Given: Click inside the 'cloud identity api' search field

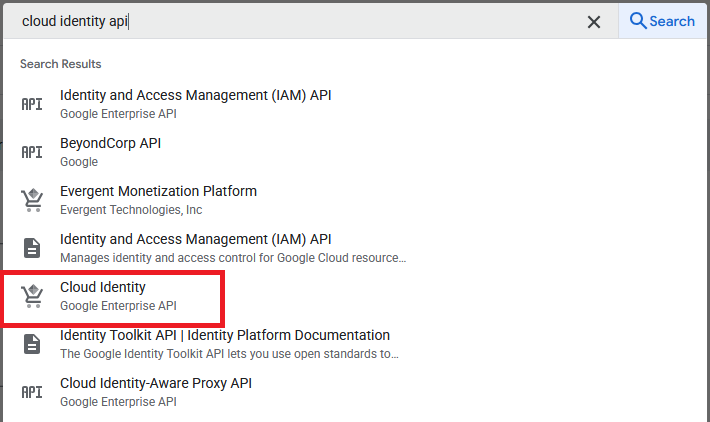Looking at the screenshot, I should pyautogui.click(x=300, y=21).
